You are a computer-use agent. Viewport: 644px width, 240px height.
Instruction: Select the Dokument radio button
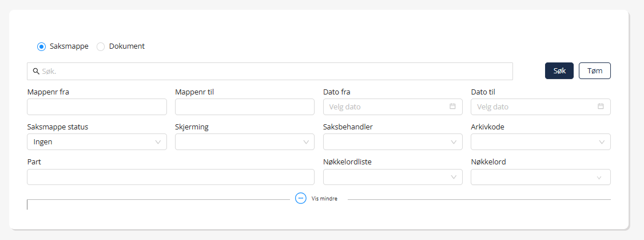coord(101,46)
